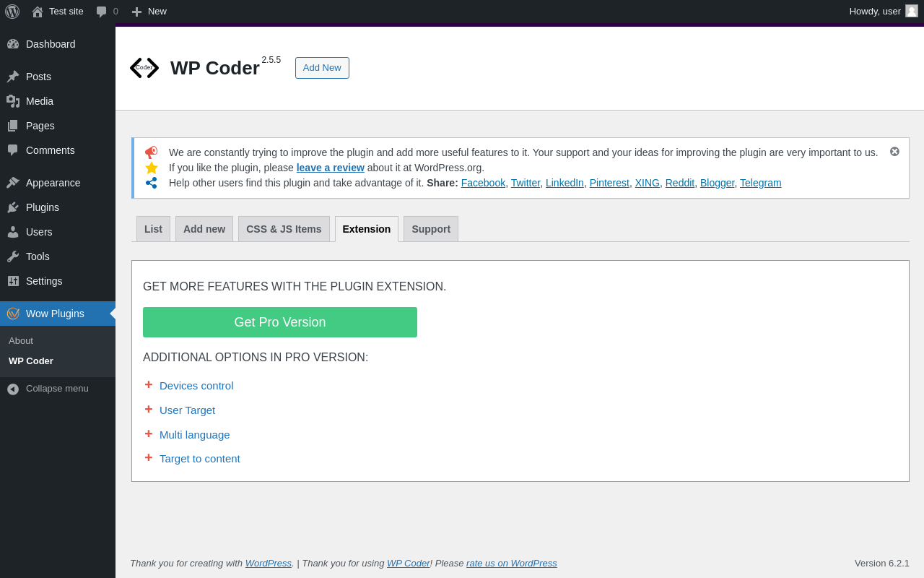
Task: Click the Get Pro Version button
Action: 280,322
